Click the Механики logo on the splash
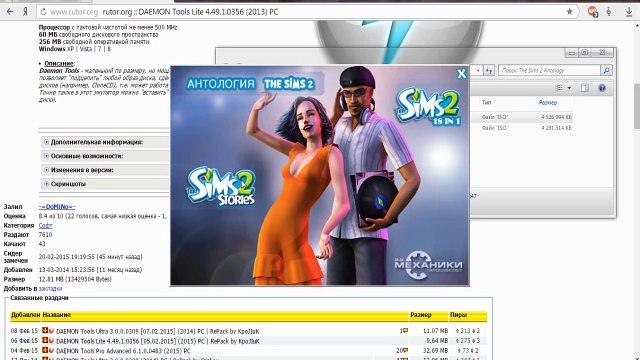Image resolution: width=640 pixels, height=360 pixels. click(x=428, y=265)
